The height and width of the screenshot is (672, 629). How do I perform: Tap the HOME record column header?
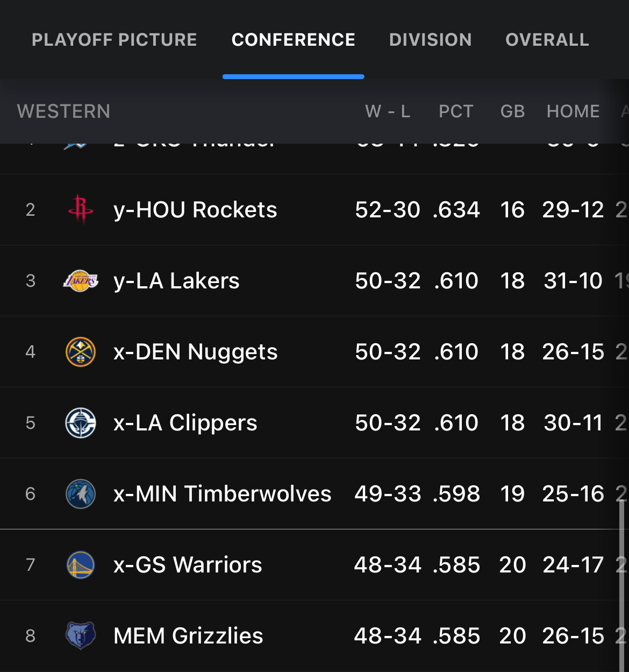point(573,111)
